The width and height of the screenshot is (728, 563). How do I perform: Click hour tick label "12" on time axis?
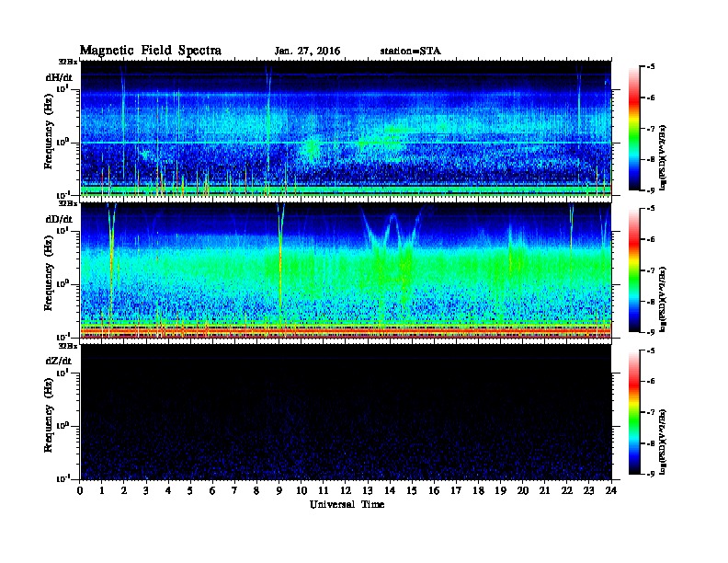pos(346,491)
